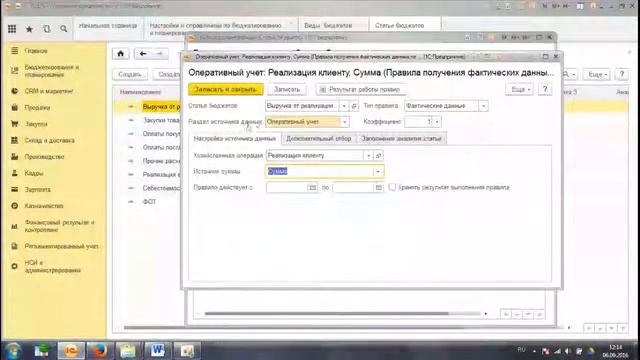The height and width of the screenshot is (360, 640).
Task: Click Записать и закрыть button
Action: click(x=226, y=89)
